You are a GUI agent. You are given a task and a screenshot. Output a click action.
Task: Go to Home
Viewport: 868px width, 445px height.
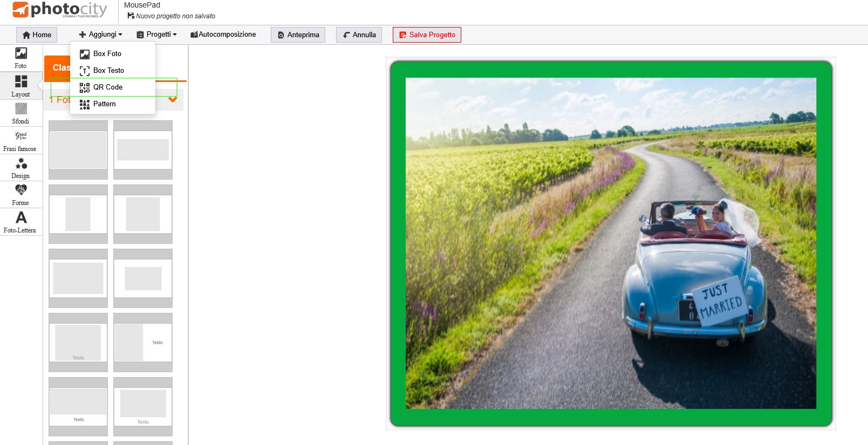pyautogui.click(x=37, y=35)
